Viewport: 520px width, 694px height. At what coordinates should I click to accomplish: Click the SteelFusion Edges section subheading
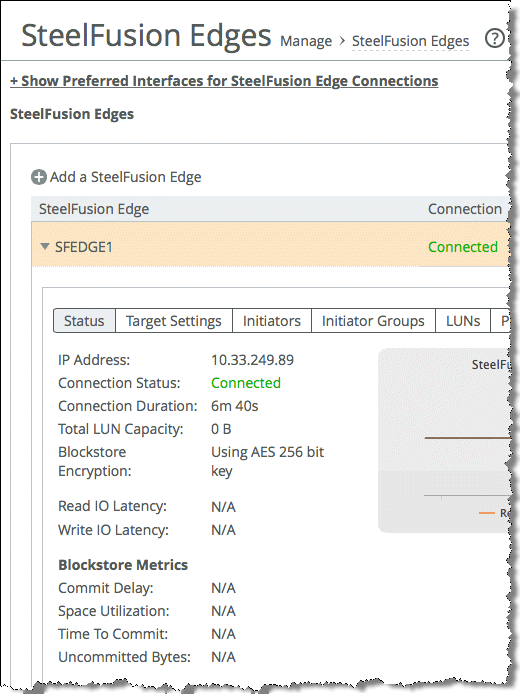(x=72, y=114)
